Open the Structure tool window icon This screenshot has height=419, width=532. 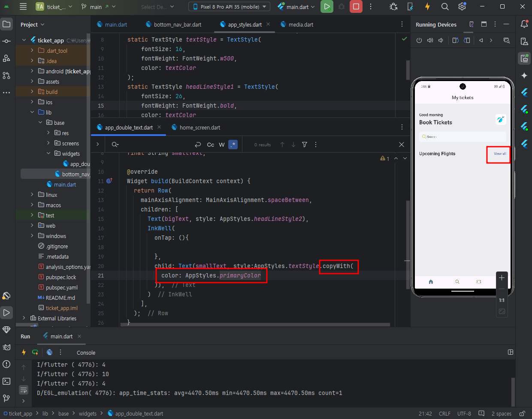(x=6, y=58)
